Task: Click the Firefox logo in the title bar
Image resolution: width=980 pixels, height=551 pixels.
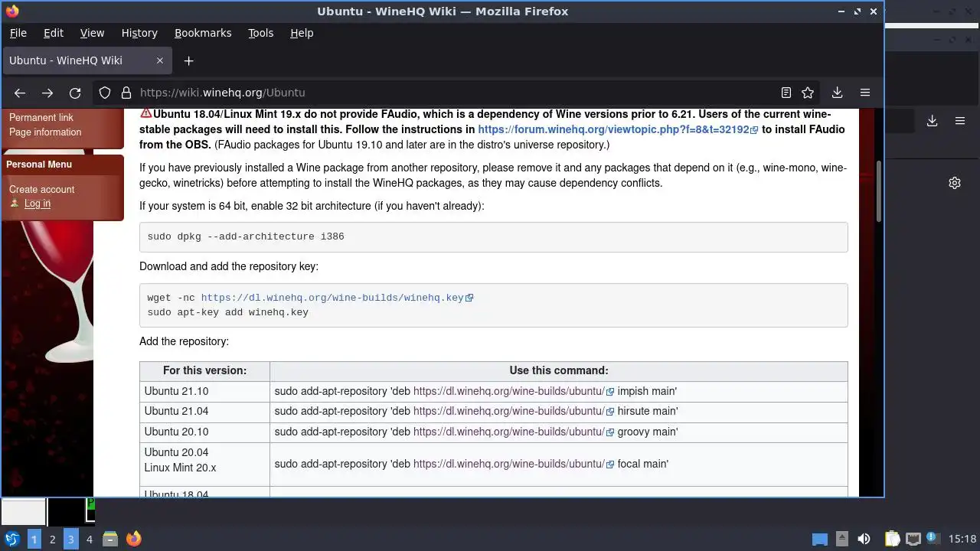Action: pyautogui.click(x=11, y=11)
